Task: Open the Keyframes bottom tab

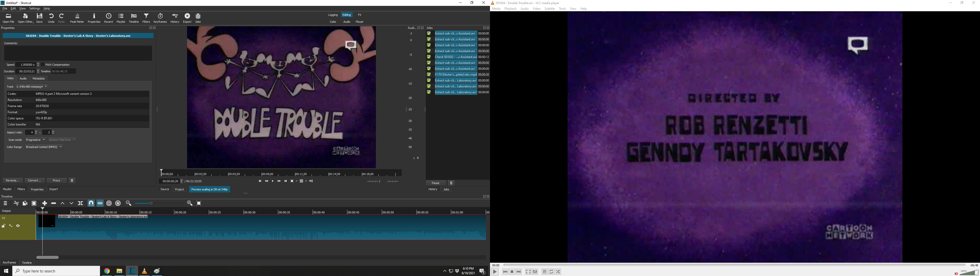Action: [9, 263]
